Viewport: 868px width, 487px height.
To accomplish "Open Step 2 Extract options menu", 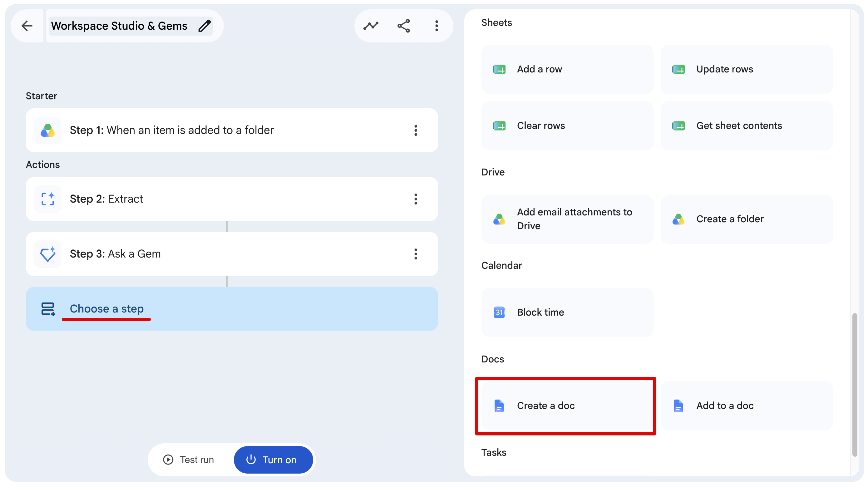I will 416,199.
